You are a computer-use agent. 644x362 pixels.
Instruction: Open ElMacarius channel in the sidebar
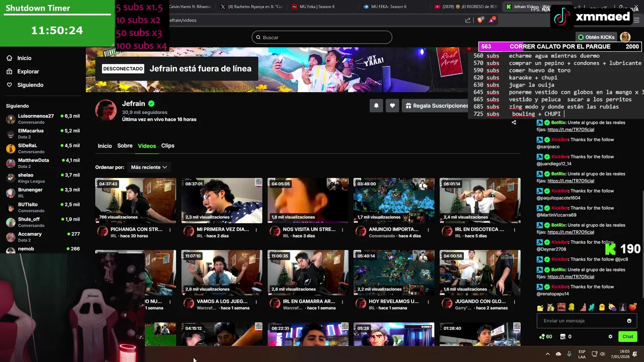(x=42, y=133)
